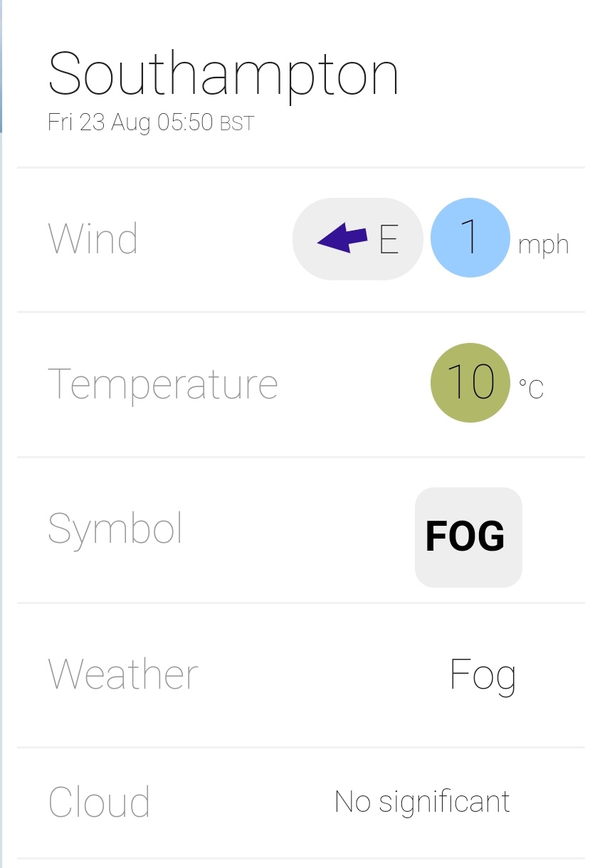This screenshot has width=590, height=868.
Task: Tap the mph unit label
Action: point(544,245)
